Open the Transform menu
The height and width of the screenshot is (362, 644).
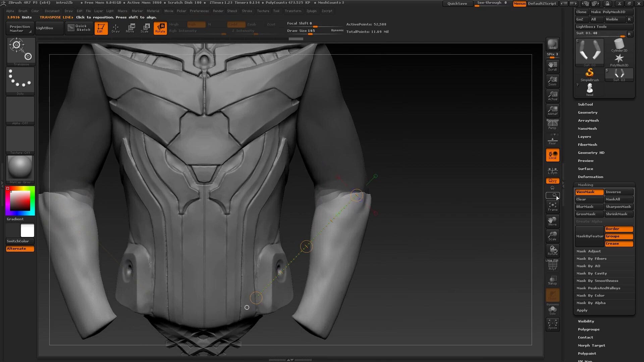(293, 11)
